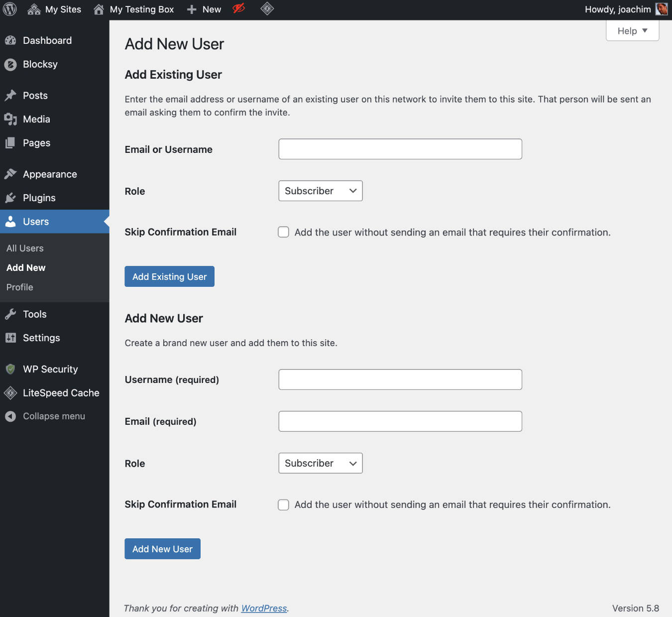This screenshot has height=617, width=672.
Task: Open LiteSpeed Cache settings icon
Action: pyautogui.click(x=10, y=393)
